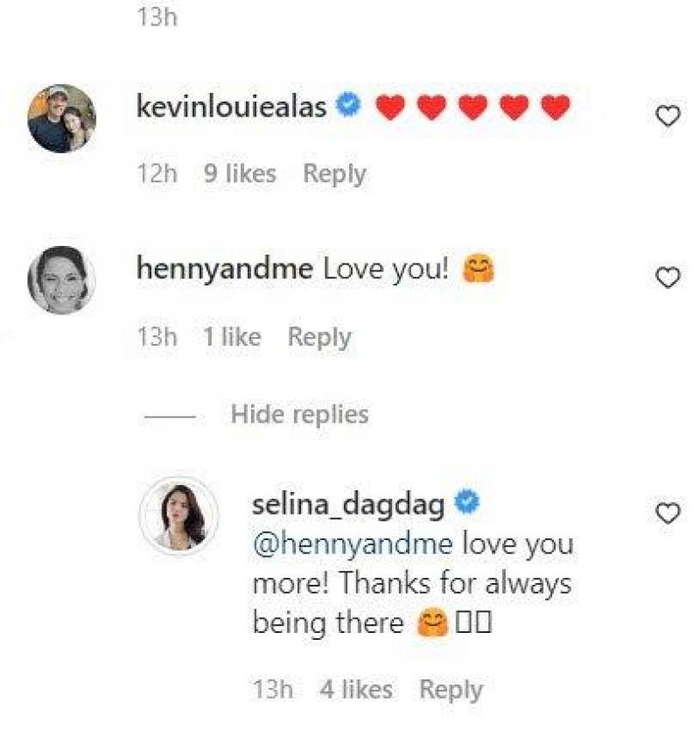Viewport: 700px width, 731px height.
Task: Click the verified badge beside selina_dagdag
Action: [x=468, y=503]
